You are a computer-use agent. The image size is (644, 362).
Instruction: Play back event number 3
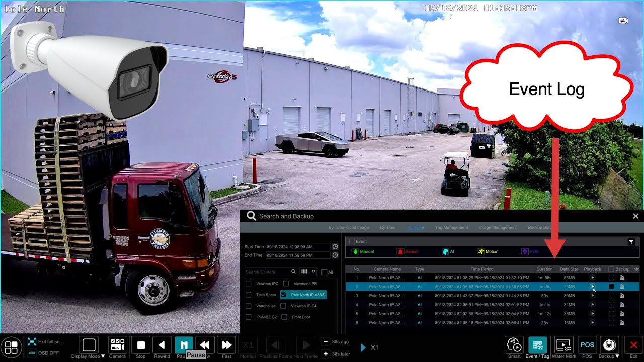593,296
